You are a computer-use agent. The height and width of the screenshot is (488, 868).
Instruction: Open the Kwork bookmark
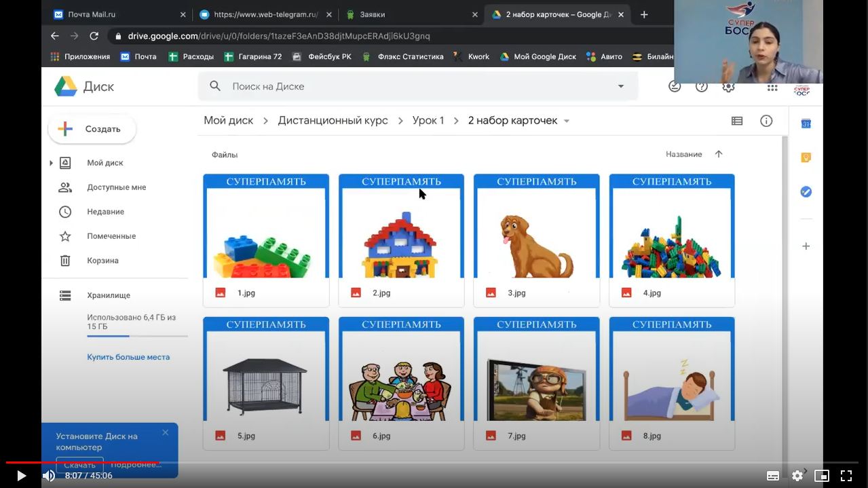click(x=471, y=56)
